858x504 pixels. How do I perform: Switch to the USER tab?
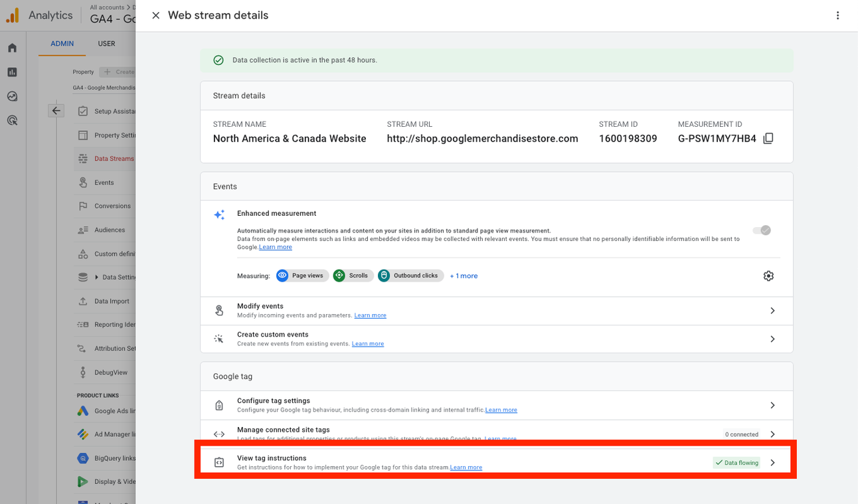(107, 44)
